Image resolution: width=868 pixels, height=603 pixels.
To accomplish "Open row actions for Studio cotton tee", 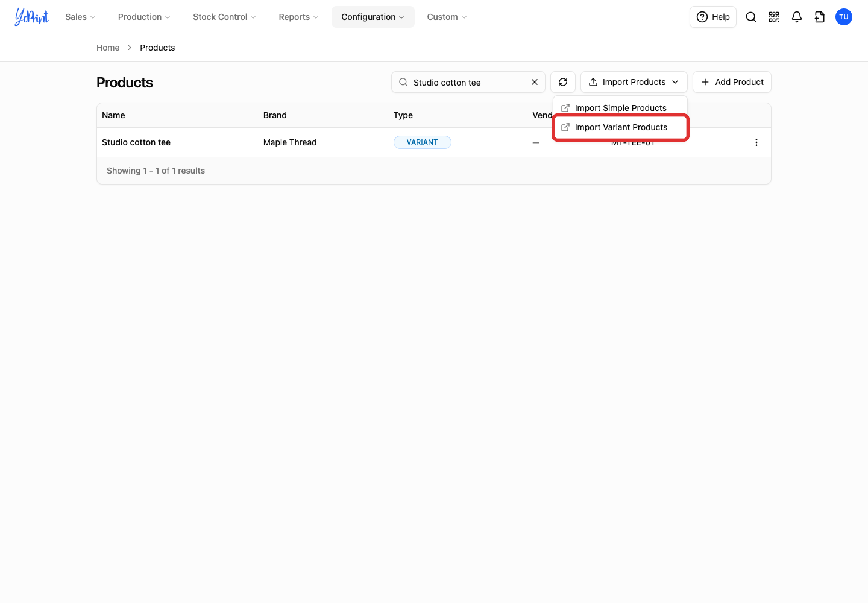I will (756, 142).
